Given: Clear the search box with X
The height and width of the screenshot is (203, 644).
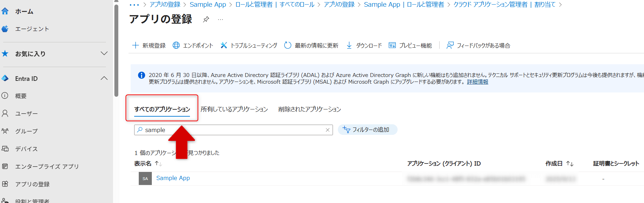Looking at the screenshot, I should click(x=328, y=130).
